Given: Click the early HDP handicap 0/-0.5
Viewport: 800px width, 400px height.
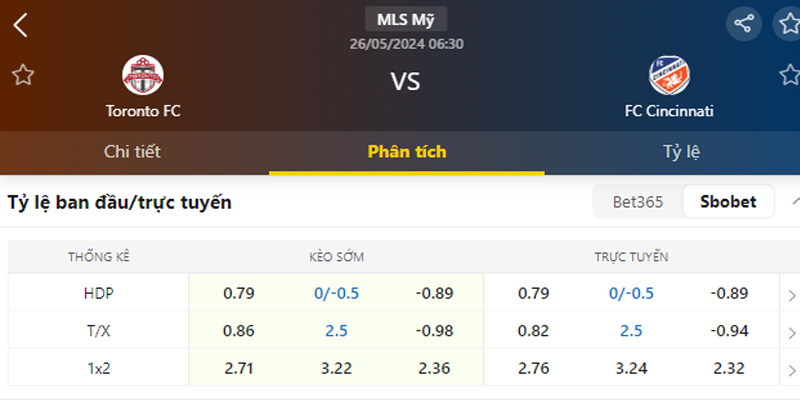Looking at the screenshot, I should click(x=336, y=293).
